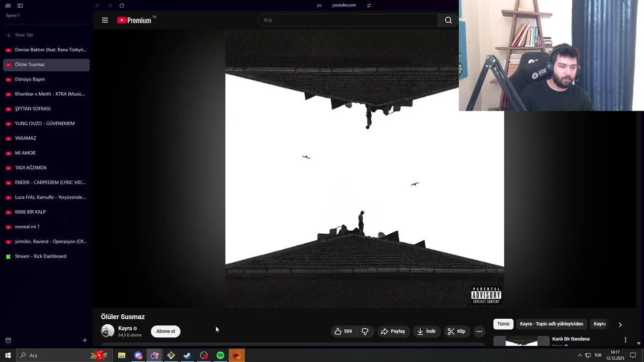Open options for 'Kanlı Bir Bandana' video
Viewport: 644px width, 362px height.
pyautogui.click(x=625, y=340)
